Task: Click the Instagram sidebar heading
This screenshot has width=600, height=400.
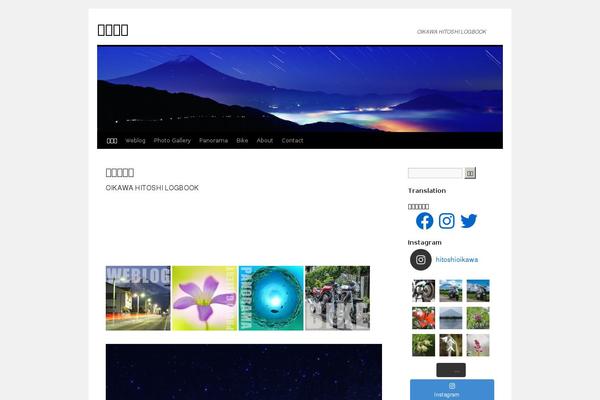Action: 424,243
